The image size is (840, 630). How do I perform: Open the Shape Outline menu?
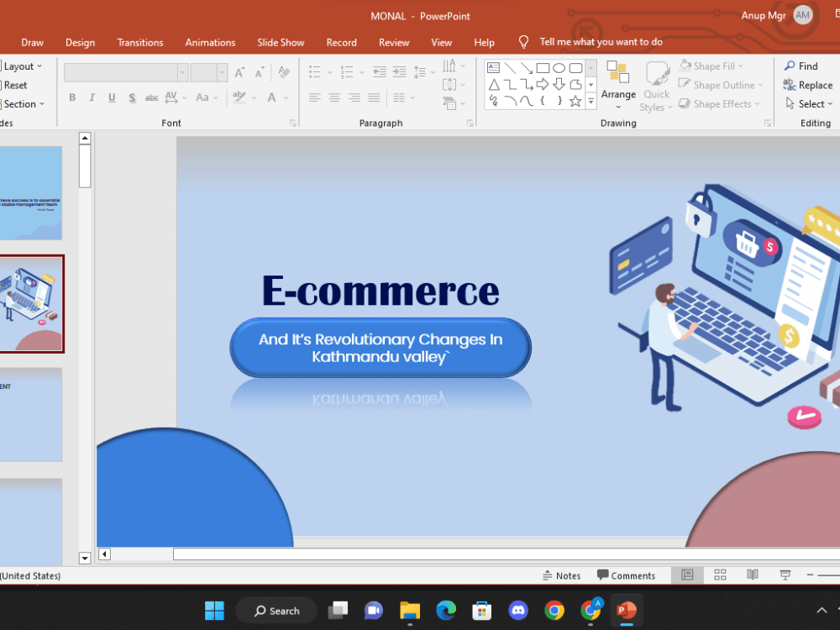click(x=721, y=85)
